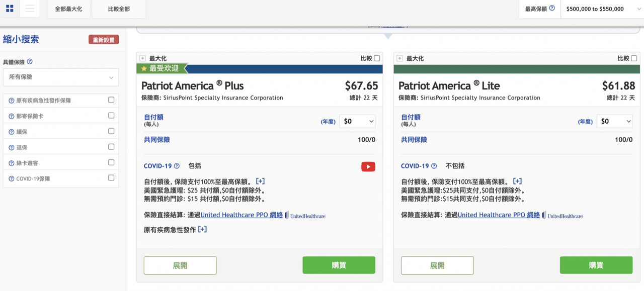Click the $61.88 price
Viewport: 644px width, 291px height.
coord(619,86)
